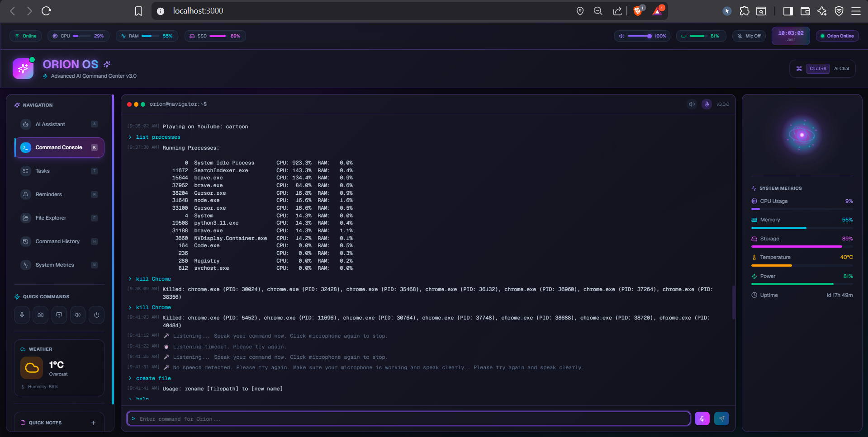
Task: Click the Power 81% metric row
Action: tap(802, 279)
